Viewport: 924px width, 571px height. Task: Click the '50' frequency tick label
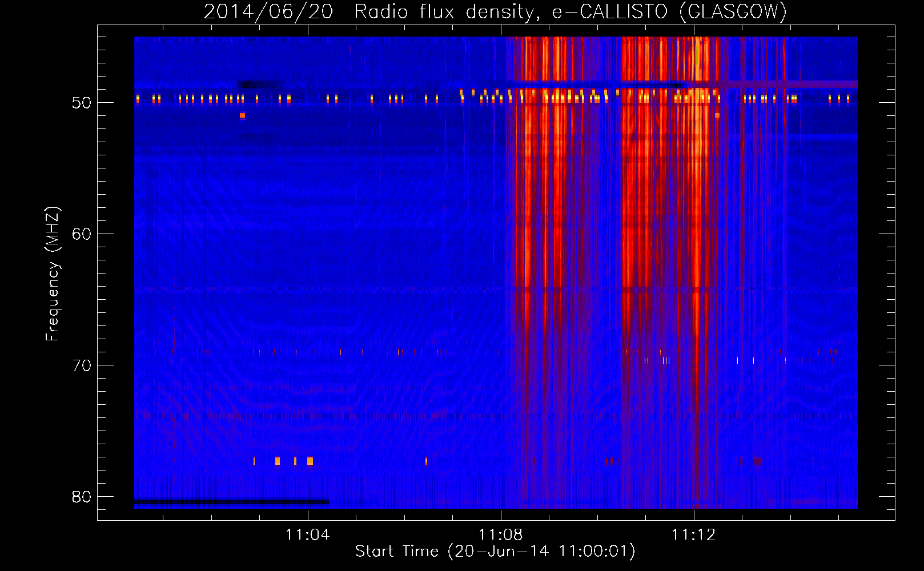pyautogui.click(x=82, y=103)
